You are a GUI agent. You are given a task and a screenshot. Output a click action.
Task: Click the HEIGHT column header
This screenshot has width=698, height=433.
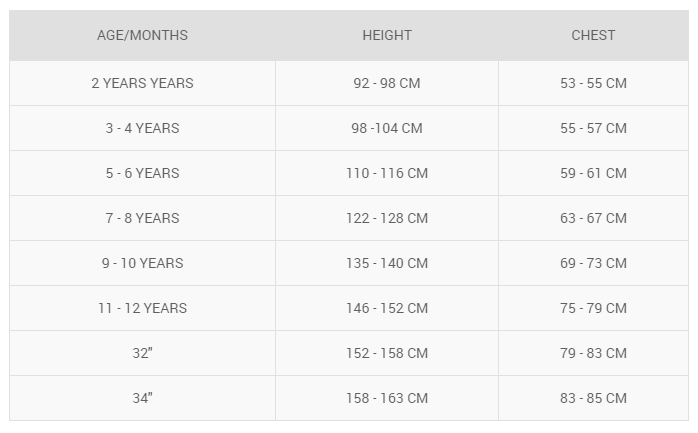click(387, 35)
